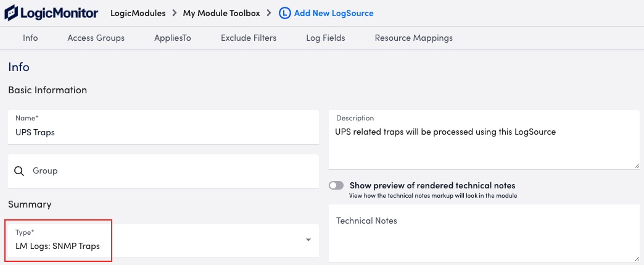Toggle Show preview of rendered technical notes

[336, 185]
